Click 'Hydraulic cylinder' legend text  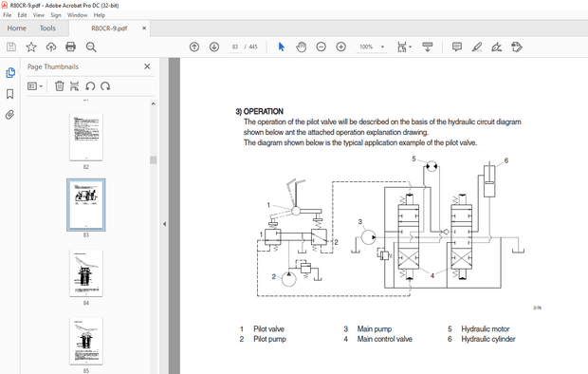488,339
